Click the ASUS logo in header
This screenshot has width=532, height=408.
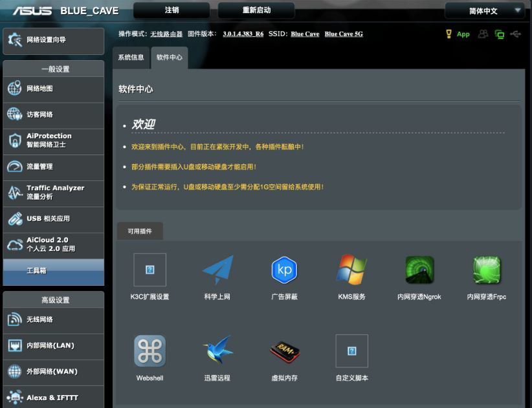pos(32,11)
